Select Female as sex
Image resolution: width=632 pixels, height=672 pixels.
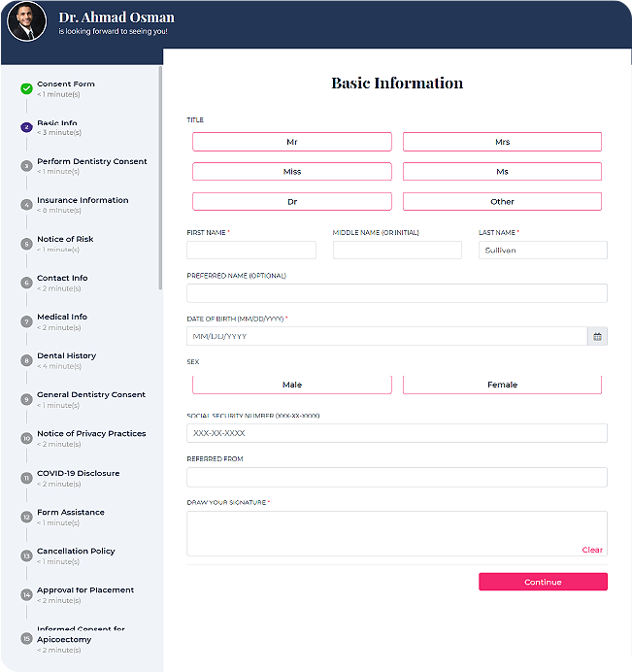click(x=502, y=385)
